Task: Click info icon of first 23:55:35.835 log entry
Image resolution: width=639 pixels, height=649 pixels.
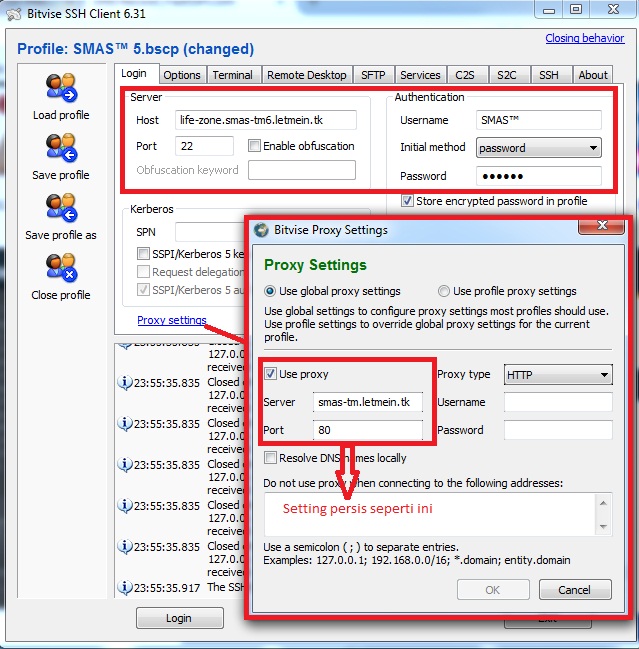Action: [x=125, y=382]
